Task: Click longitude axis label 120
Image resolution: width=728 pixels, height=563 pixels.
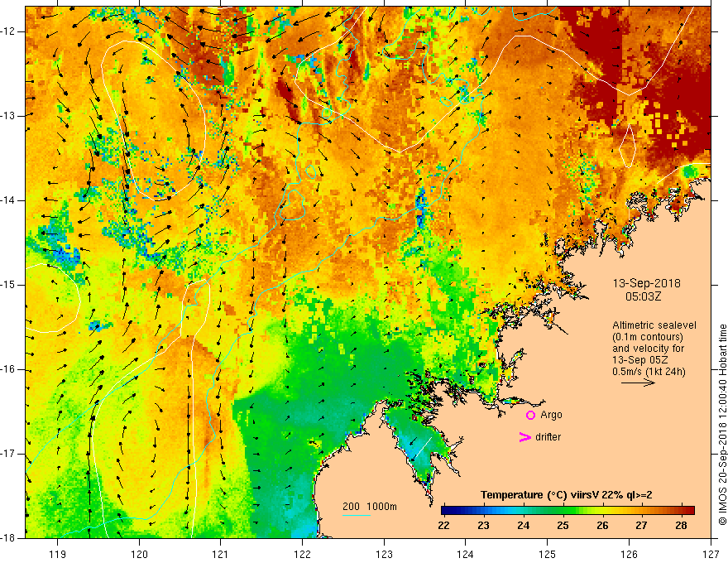Action: click(x=139, y=554)
